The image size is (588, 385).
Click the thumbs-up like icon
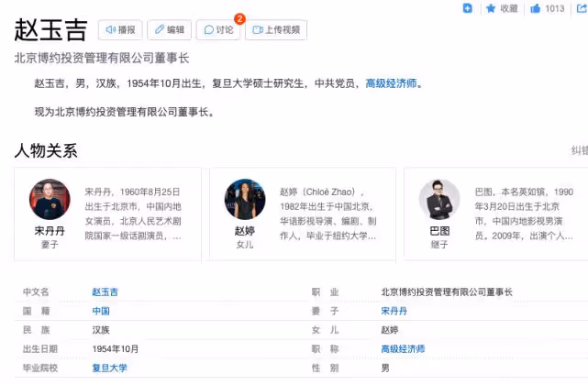(x=535, y=8)
